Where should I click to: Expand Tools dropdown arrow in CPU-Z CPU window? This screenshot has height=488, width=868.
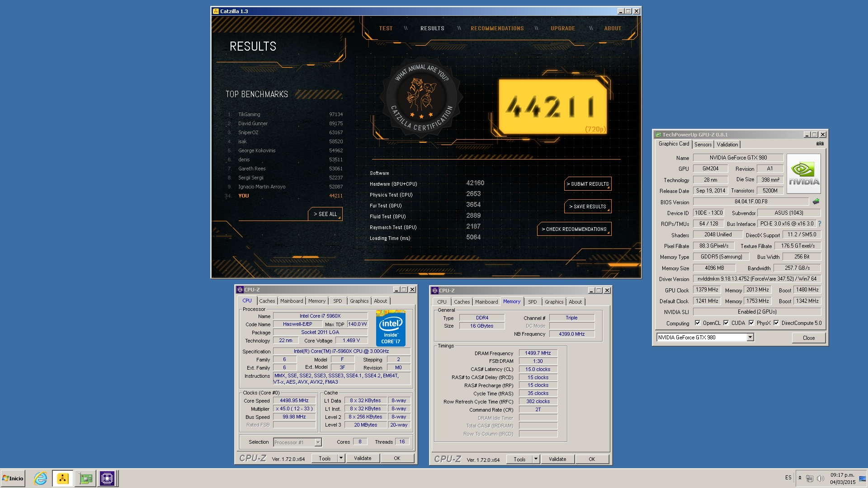pyautogui.click(x=341, y=458)
